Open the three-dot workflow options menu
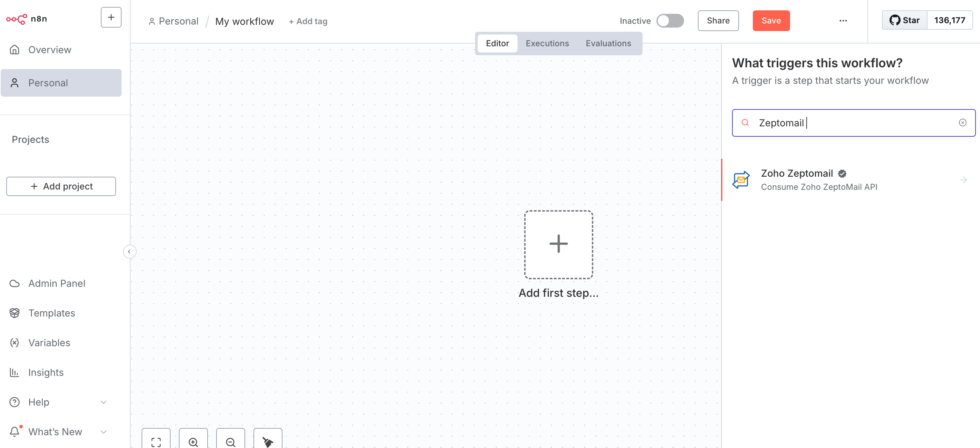 pyautogui.click(x=843, y=21)
